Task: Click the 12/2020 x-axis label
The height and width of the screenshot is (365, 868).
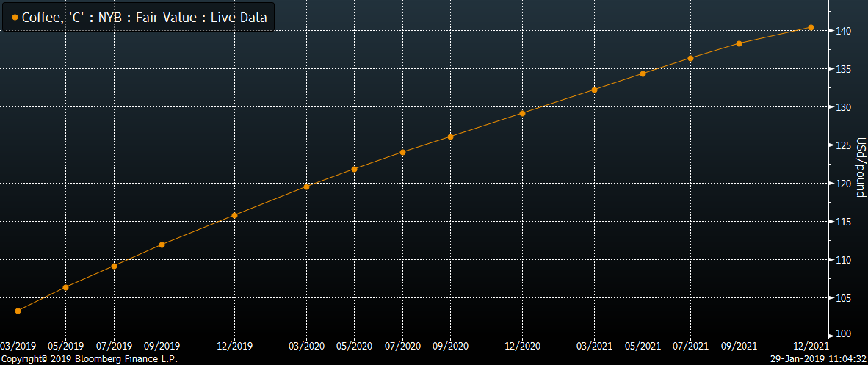Action: click(523, 346)
